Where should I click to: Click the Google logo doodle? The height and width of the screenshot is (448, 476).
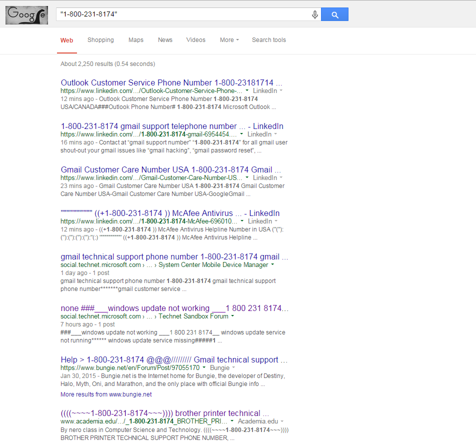26,15
